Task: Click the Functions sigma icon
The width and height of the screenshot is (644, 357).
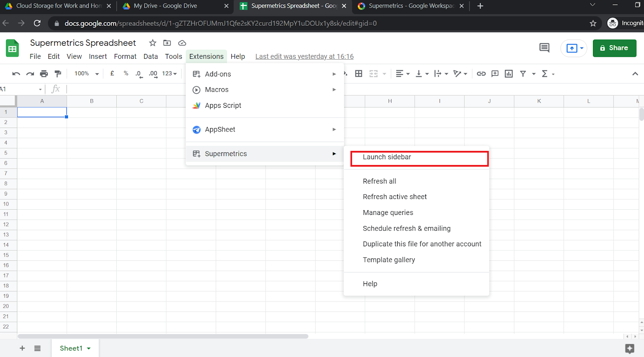Action: 545,74
